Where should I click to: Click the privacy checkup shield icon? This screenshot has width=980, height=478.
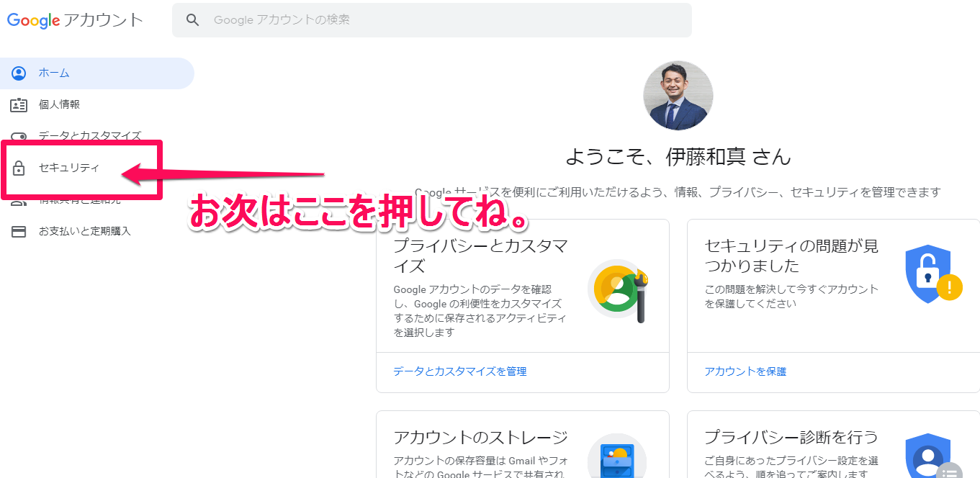(x=934, y=456)
